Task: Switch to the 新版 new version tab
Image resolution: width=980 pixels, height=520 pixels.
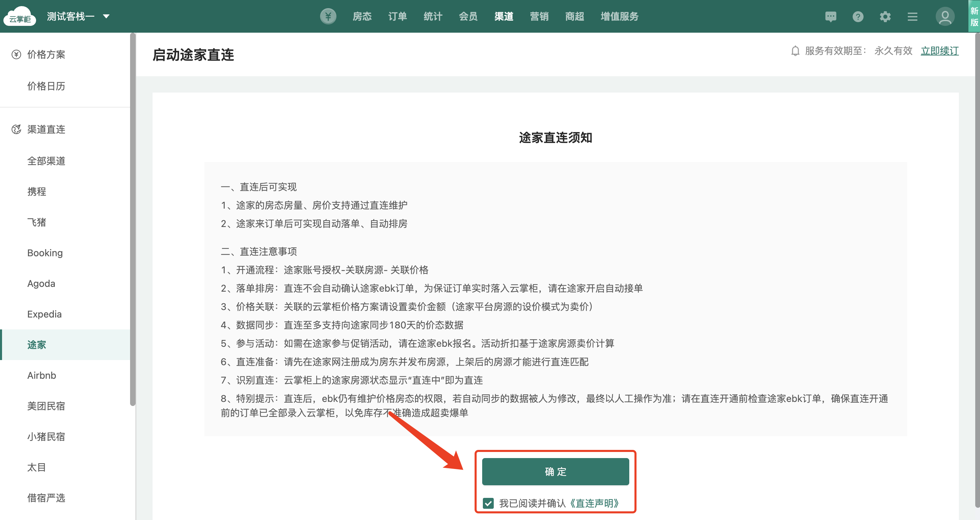Action: (974, 17)
